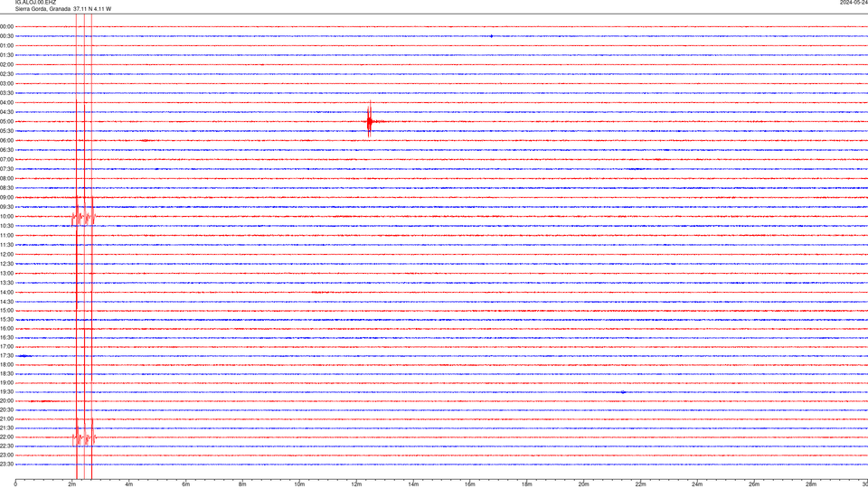The width and height of the screenshot is (868, 488).
Task: Click the 12m x-axis tick label
Action: point(356,484)
